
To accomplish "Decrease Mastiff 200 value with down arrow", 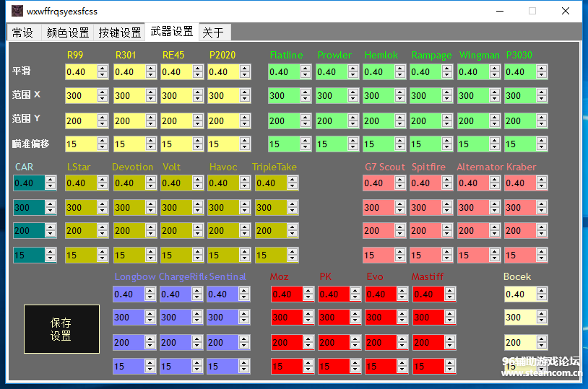I will (x=448, y=346).
